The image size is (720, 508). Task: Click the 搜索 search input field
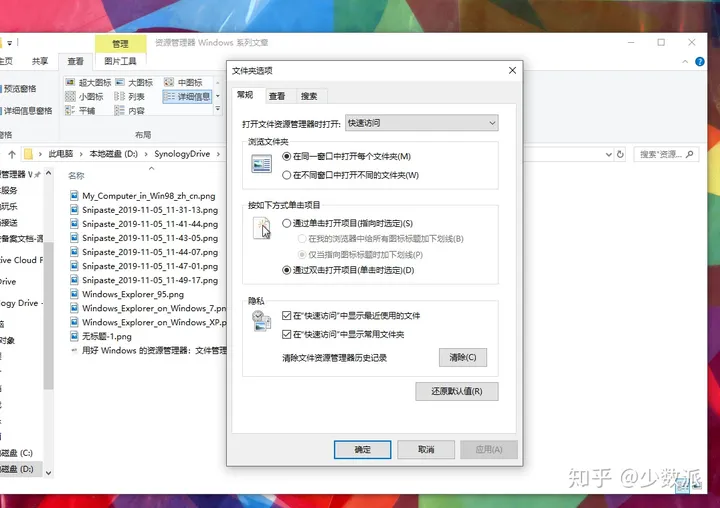[x=666, y=154]
